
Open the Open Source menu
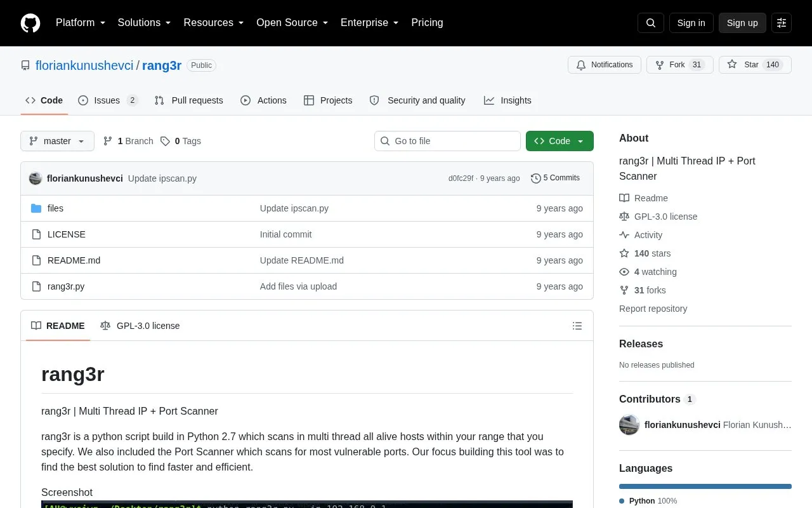[292, 23]
